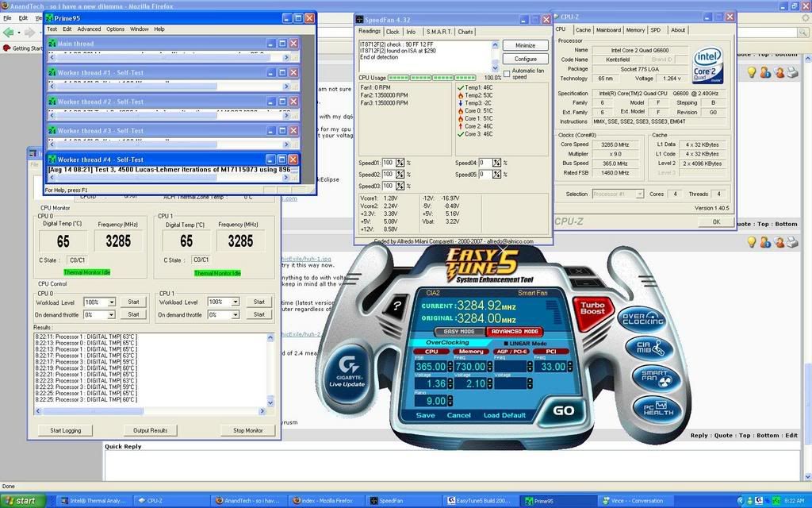This screenshot has width=812, height=508.
Task: Click Stop Monitor in Thermal Analysis Tool
Action: pyautogui.click(x=247, y=430)
